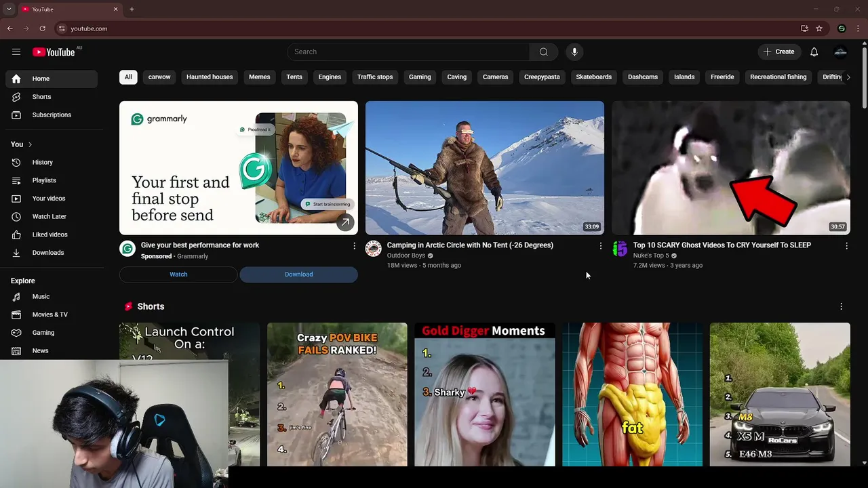Screen dimensions: 868x488
Task: Open the hamburger guide menu
Action: (16, 52)
